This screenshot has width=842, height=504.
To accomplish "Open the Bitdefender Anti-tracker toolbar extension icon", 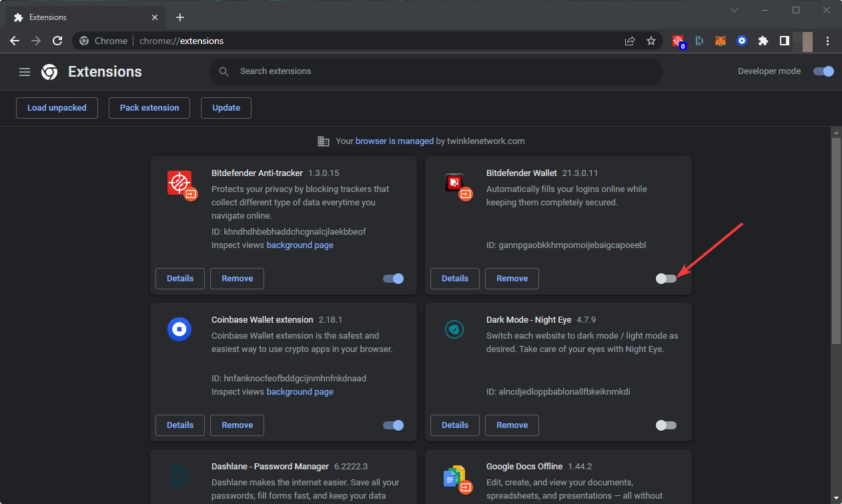I will (x=679, y=41).
